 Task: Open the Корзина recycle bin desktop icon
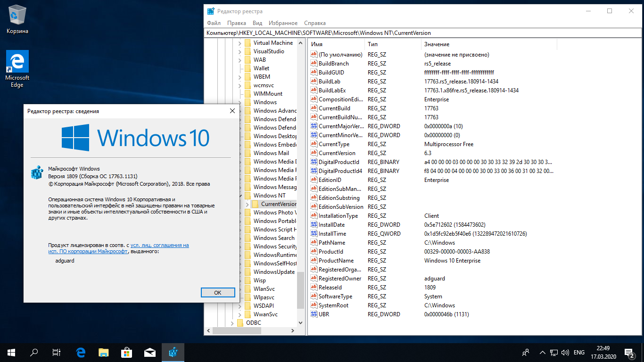click(x=17, y=19)
